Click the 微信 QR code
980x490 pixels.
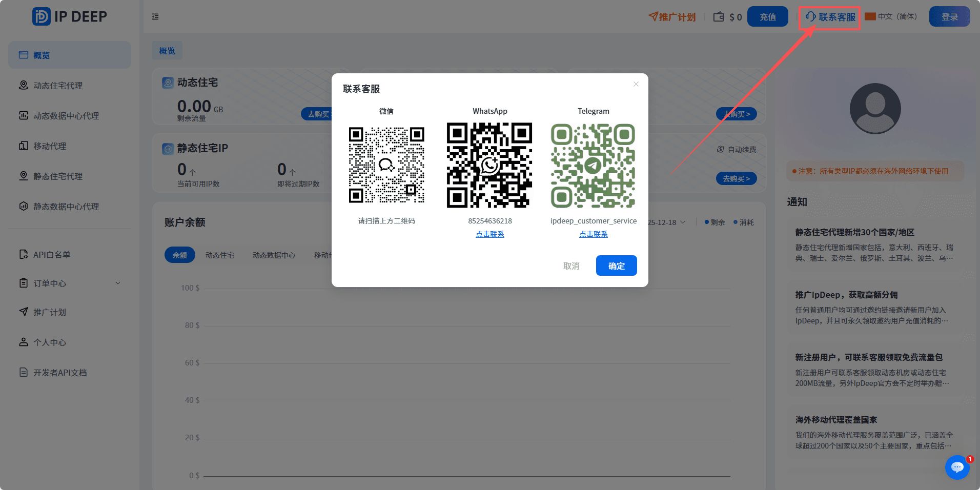(x=386, y=165)
